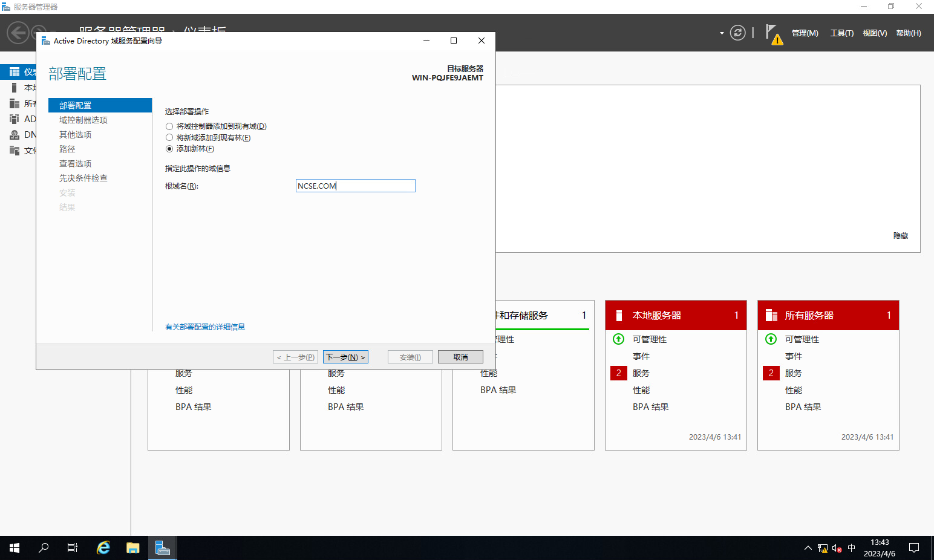Open Internet Explorer from the taskbar
Viewport: 934px width, 560px height.
pos(103,548)
